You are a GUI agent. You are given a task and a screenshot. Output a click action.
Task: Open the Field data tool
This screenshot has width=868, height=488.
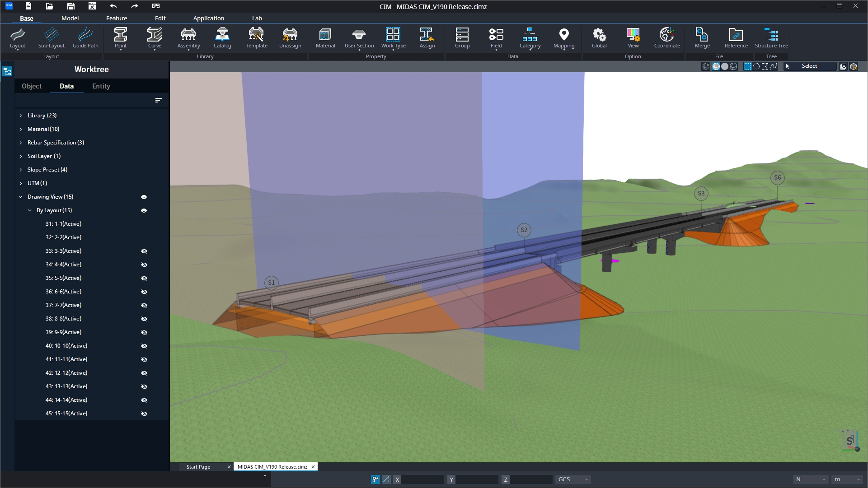point(496,38)
